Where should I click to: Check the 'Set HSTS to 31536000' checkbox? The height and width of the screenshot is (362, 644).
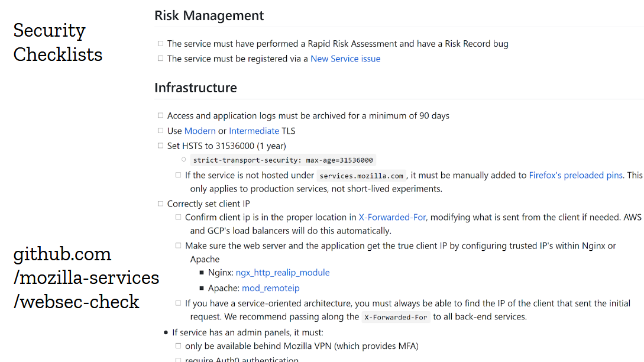pyautogui.click(x=161, y=146)
